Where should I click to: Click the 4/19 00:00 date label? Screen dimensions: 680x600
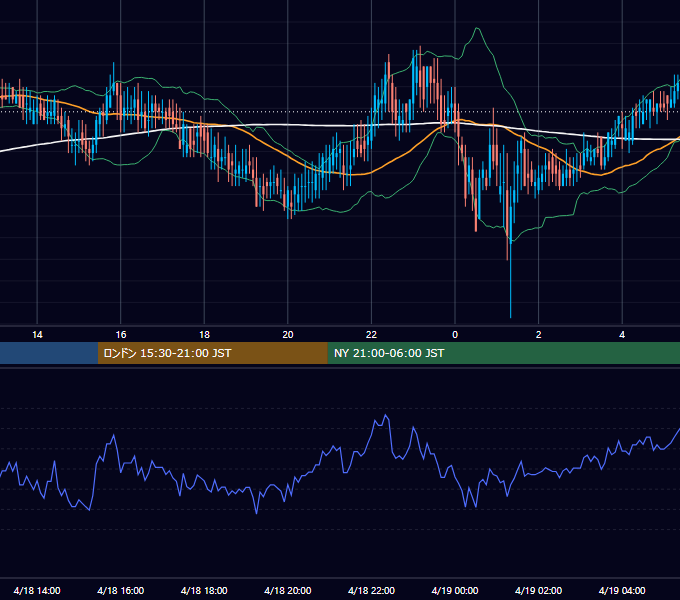pyautogui.click(x=455, y=590)
